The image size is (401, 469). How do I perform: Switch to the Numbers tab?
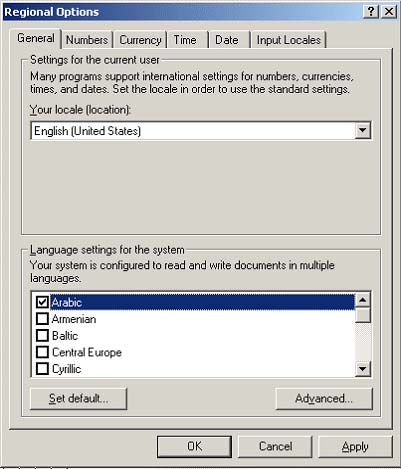[x=87, y=40]
